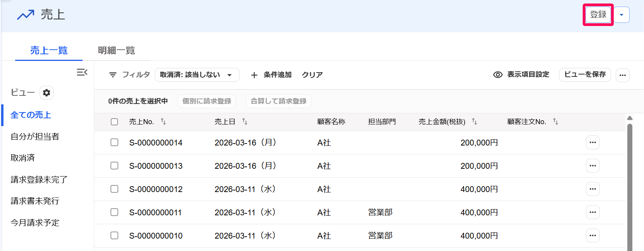The height and width of the screenshot is (251, 644).
Task: Click 担当部門 column header
Action: point(382,122)
